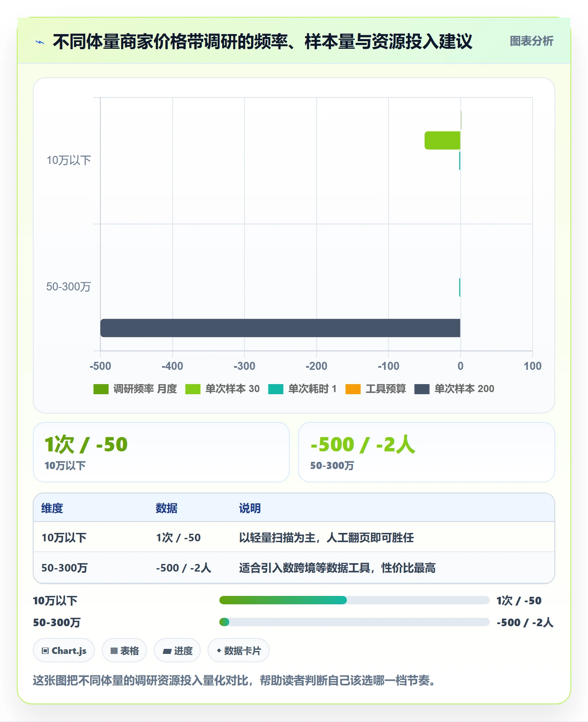
Task: Click the 说明 table column header
Action: [250, 508]
